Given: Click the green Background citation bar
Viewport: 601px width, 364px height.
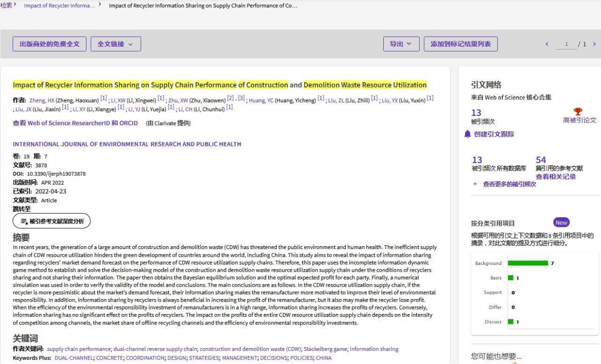Looking at the screenshot, I should [x=527, y=263].
